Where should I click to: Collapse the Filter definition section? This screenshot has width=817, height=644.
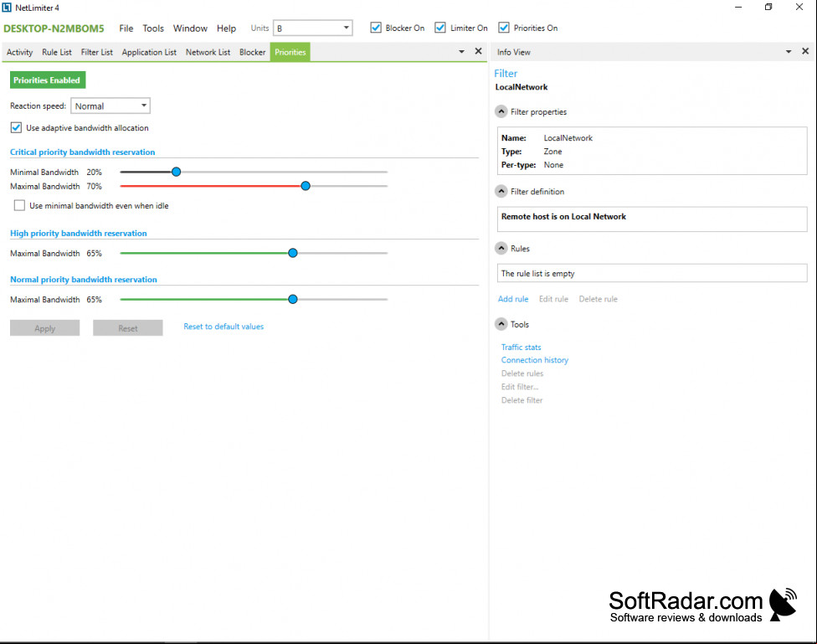501,192
